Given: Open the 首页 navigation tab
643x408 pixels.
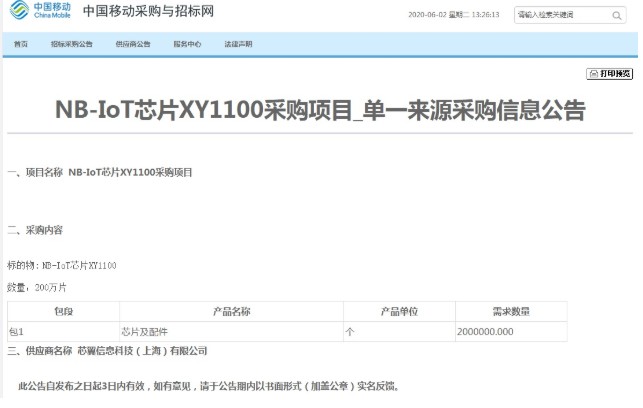Looking at the screenshot, I should coord(21,45).
